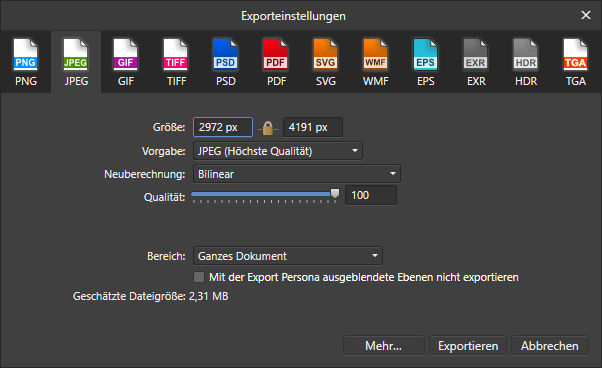Choose the GIF export format icon
Viewport: 602px width, 368px height.
click(x=126, y=62)
